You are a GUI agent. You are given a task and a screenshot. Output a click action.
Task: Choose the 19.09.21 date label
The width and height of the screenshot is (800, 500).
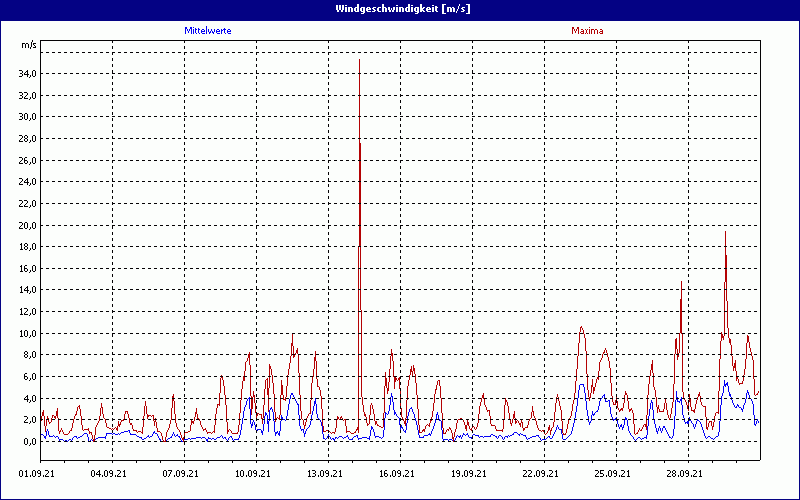click(470, 474)
